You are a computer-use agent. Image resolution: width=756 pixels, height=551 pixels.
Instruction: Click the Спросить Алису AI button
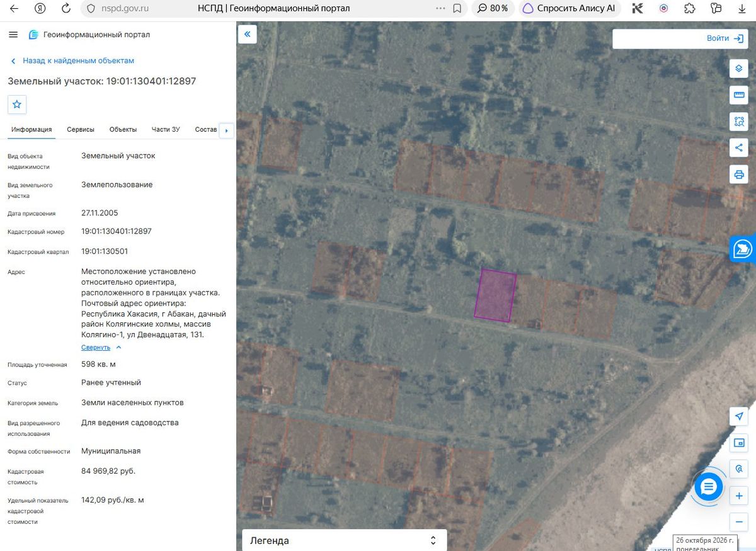click(570, 8)
